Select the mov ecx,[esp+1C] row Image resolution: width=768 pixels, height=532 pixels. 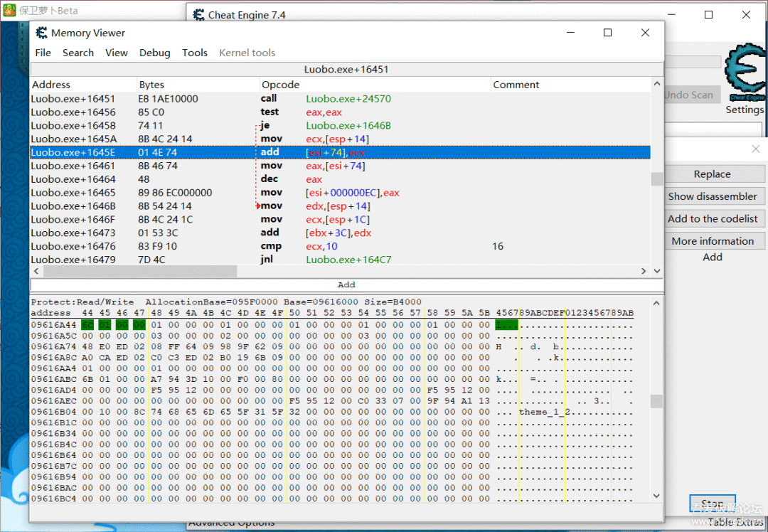[x=340, y=220]
